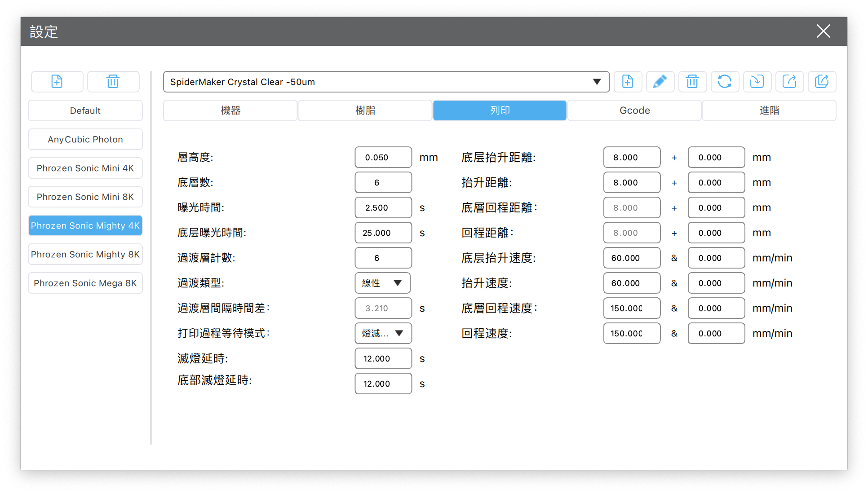Open the 打印過程等待模式 dropdown
This screenshot has height=494, width=868.
pos(383,333)
